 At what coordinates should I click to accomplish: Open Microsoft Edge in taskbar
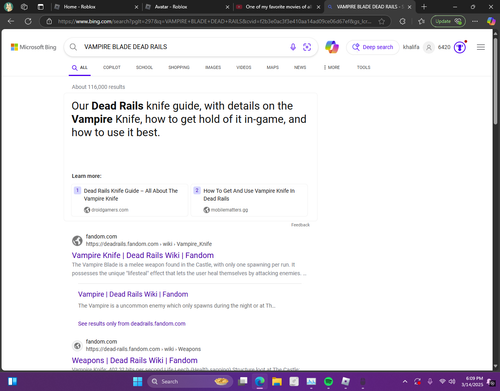click(260, 381)
